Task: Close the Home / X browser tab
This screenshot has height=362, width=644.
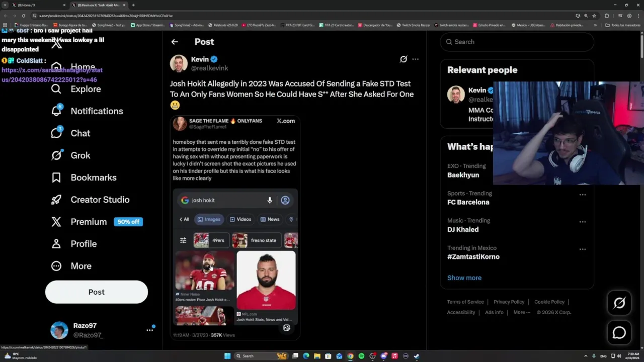Action: coord(64,5)
